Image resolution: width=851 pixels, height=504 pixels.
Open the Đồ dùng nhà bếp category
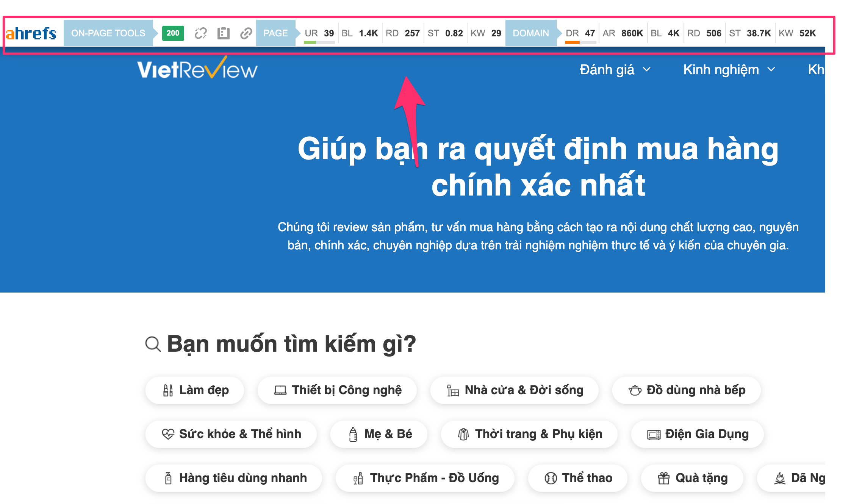click(x=687, y=390)
